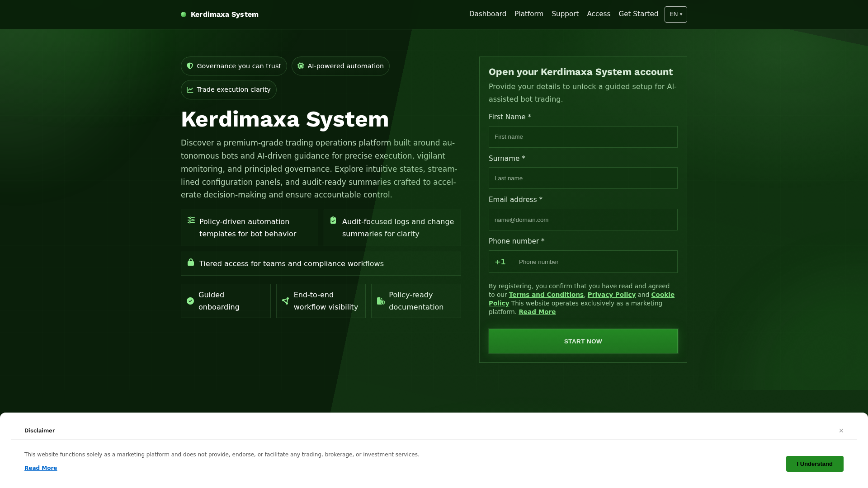
Task: Click the I Understand button
Action: tap(815, 464)
